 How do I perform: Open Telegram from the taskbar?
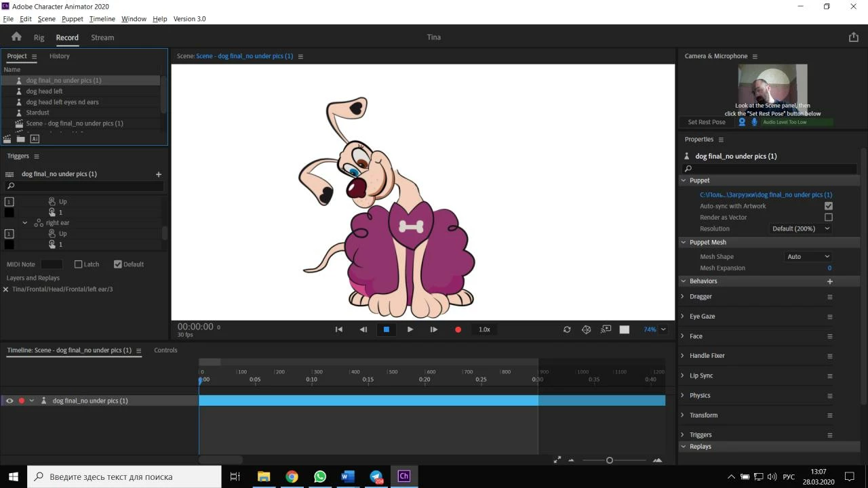(376, 476)
